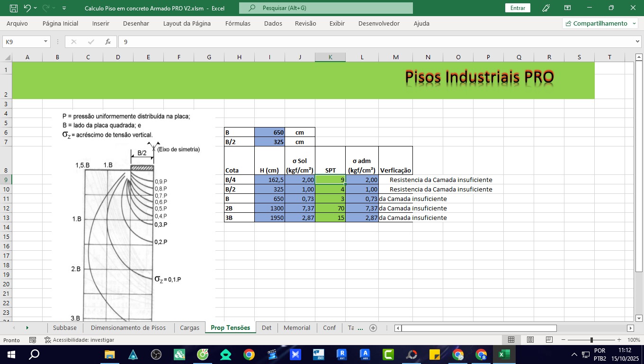
Task: Switch to the Dimensionamento de Pisos sheet
Action: 128,328
